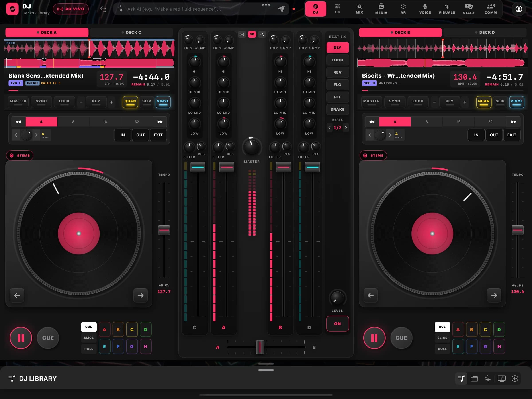Image resolution: width=532 pixels, height=399 pixels.
Task: Click Deck A large CUE button
Action: [48, 338]
